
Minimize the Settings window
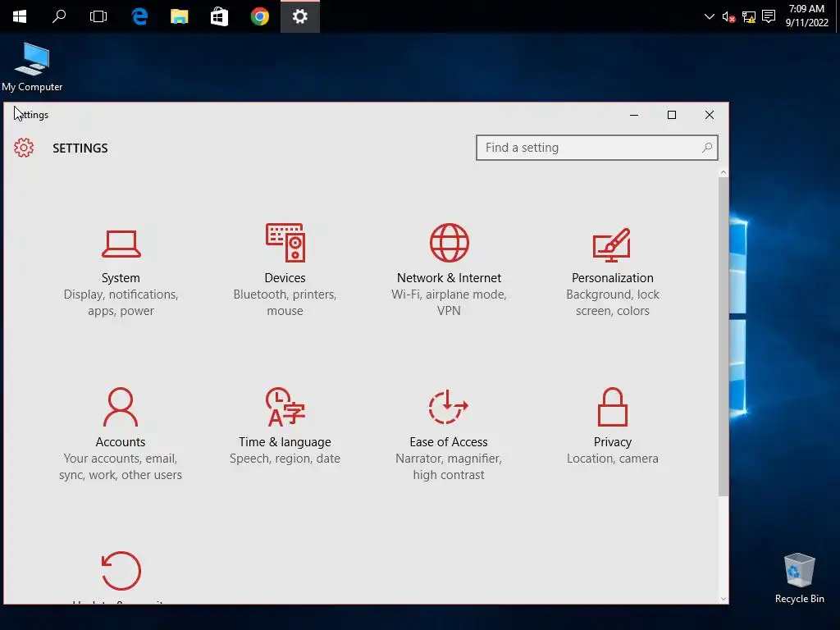pos(634,115)
